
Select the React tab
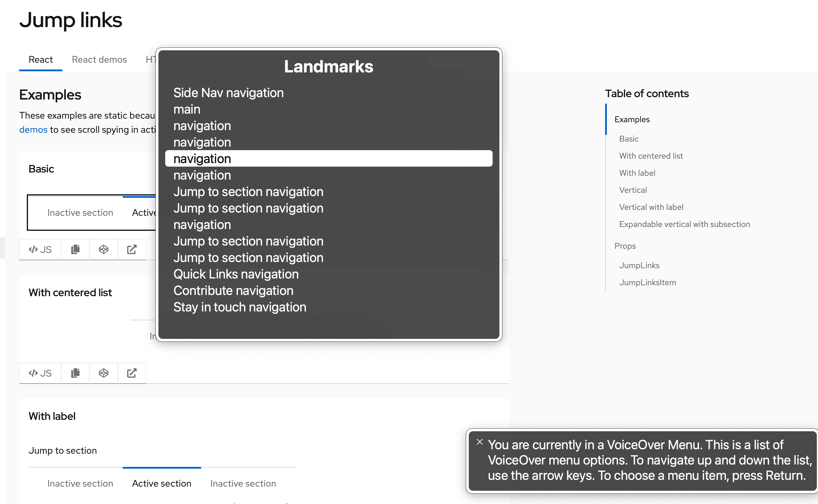tap(41, 59)
